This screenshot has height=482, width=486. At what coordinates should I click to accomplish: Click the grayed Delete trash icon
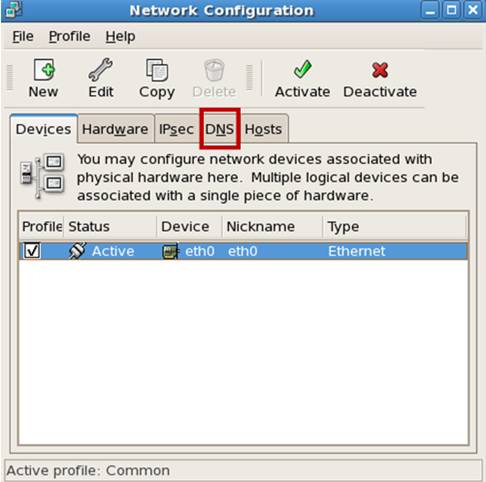214,70
